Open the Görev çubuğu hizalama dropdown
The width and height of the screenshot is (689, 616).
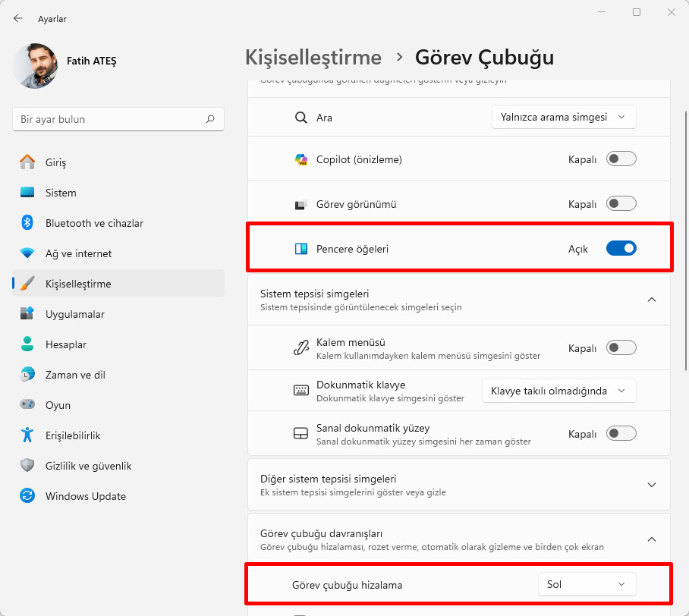[588, 584]
